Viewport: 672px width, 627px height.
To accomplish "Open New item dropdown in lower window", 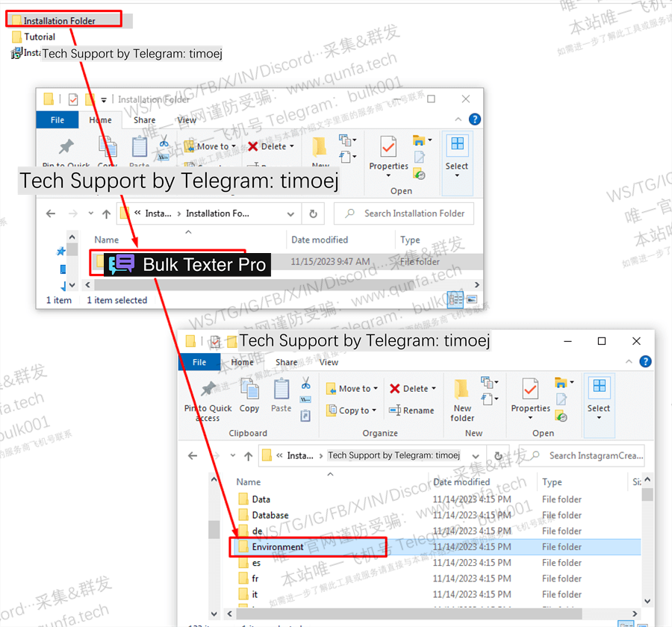I will [489, 382].
